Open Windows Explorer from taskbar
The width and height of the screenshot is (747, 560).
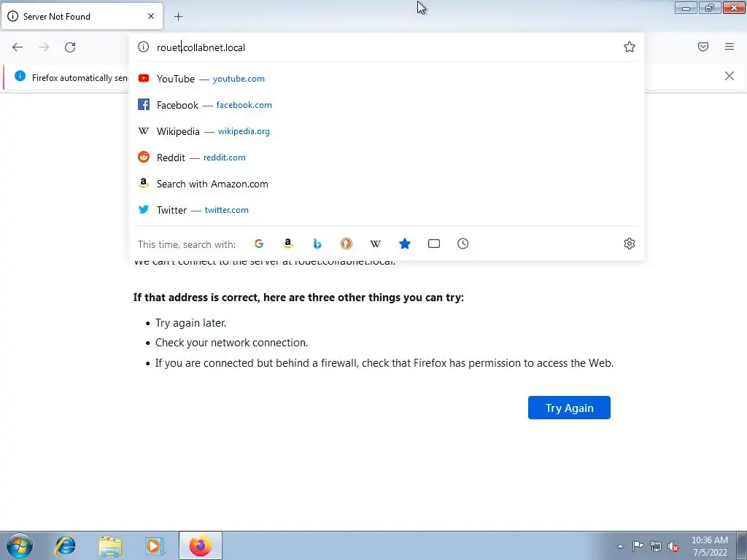110,545
